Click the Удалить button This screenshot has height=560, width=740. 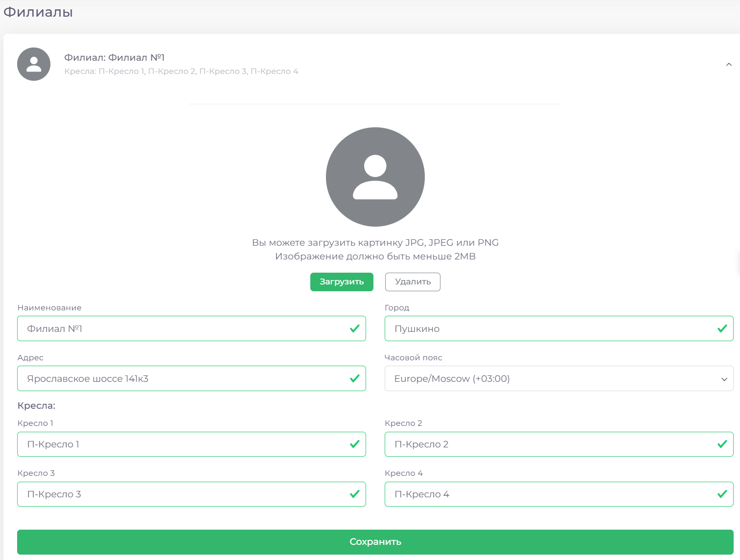pyautogui.click(x=413, y=282)
